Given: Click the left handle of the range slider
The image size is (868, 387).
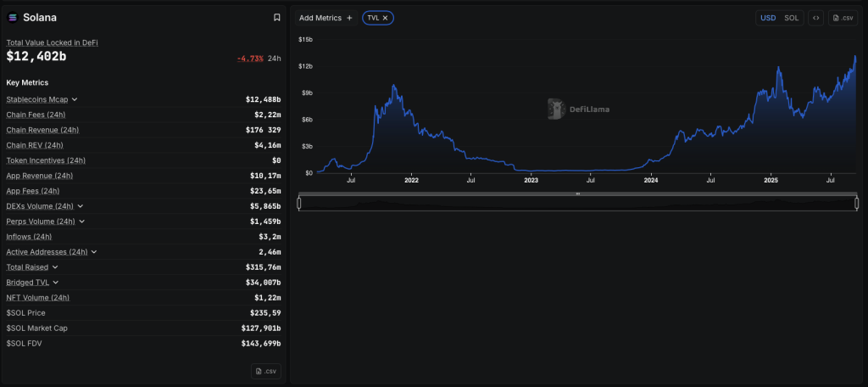Looking at the screenshot, I should [x=299, y=203].
